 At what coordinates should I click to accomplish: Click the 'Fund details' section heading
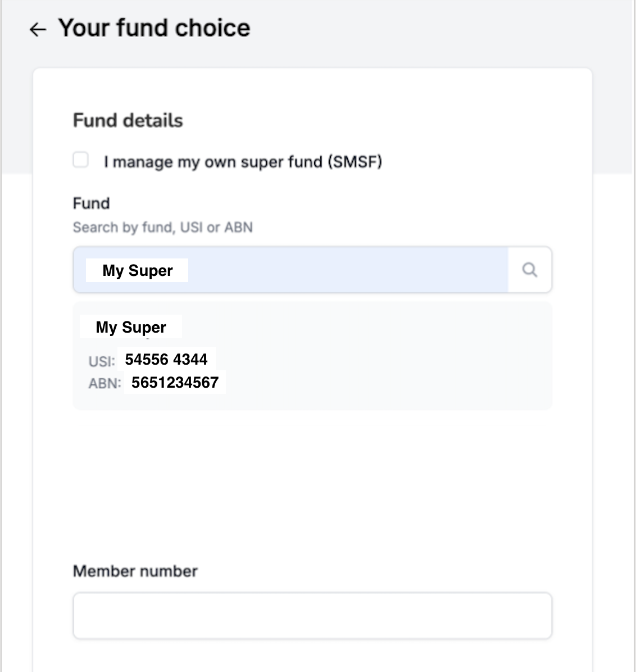pos(128,120)
